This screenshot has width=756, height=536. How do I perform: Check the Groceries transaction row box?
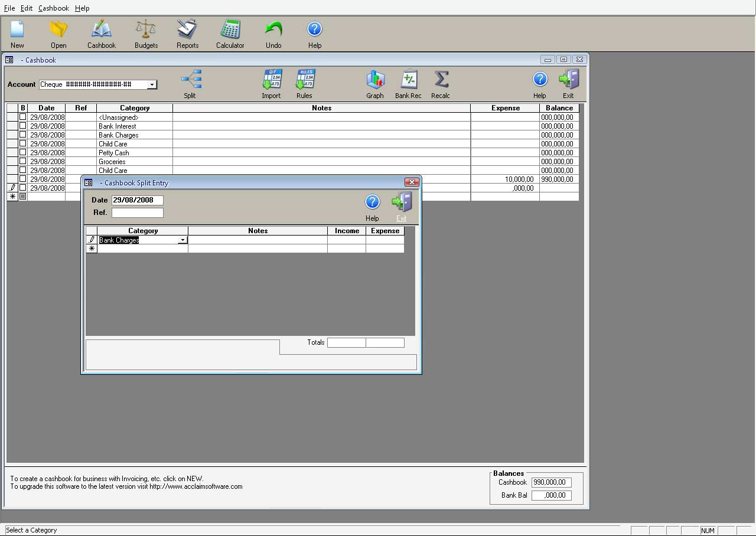coord(22,161)
